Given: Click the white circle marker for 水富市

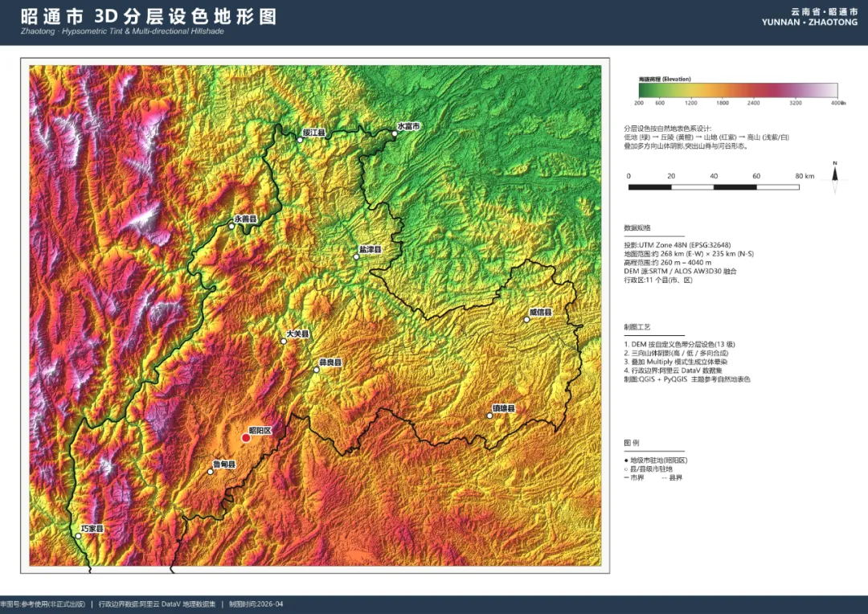Looking at the screenshot, I should 395,133.
